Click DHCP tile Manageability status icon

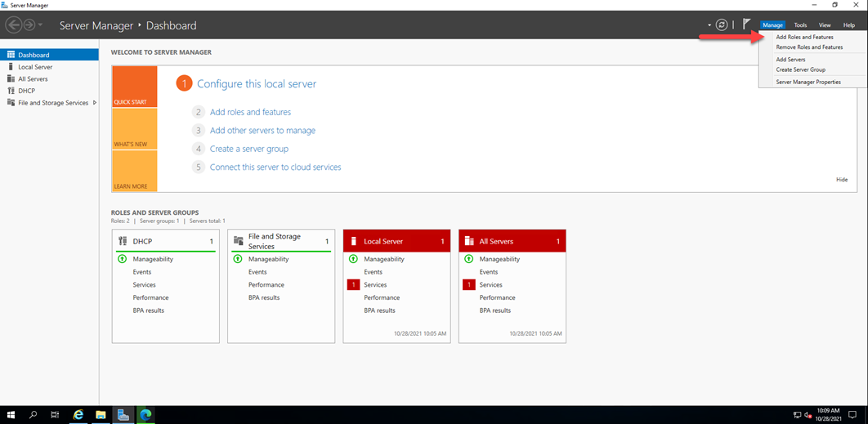pos(122,258)
